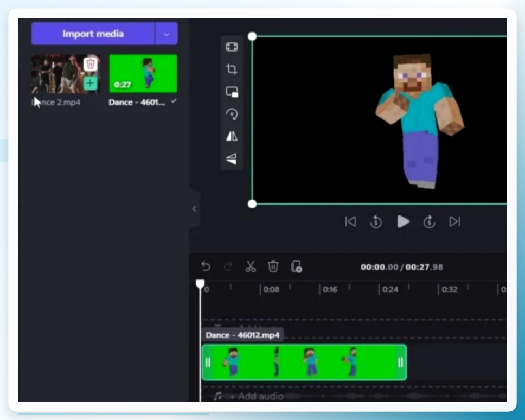Click the Dance - 46012.mp4 clip label tooltip
525x420 pixels.
pyautogui.click(x=242, y=335)
